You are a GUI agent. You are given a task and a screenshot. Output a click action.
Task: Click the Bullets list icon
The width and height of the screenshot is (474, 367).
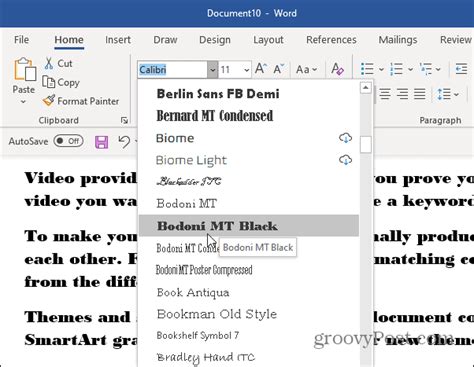click(x=367, y=69)
